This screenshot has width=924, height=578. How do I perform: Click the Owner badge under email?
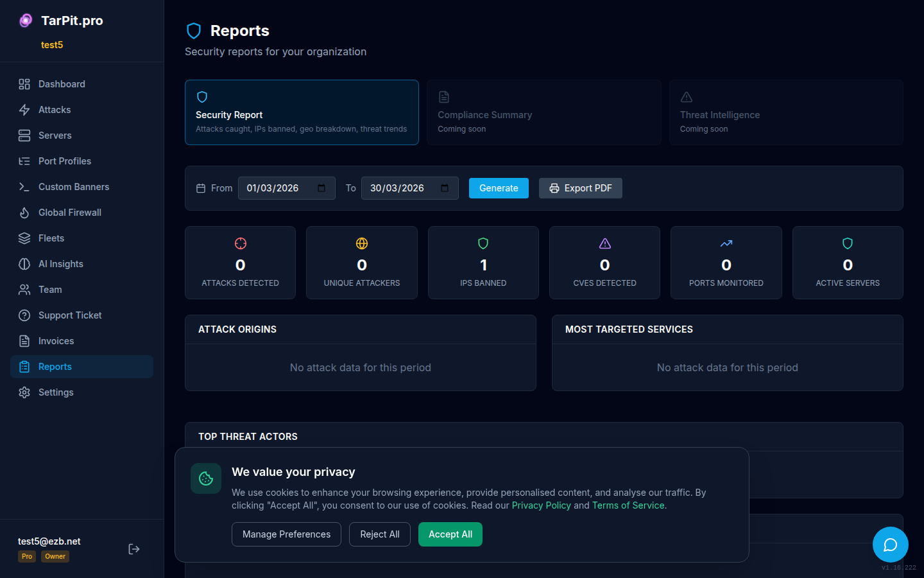[55, 557]
